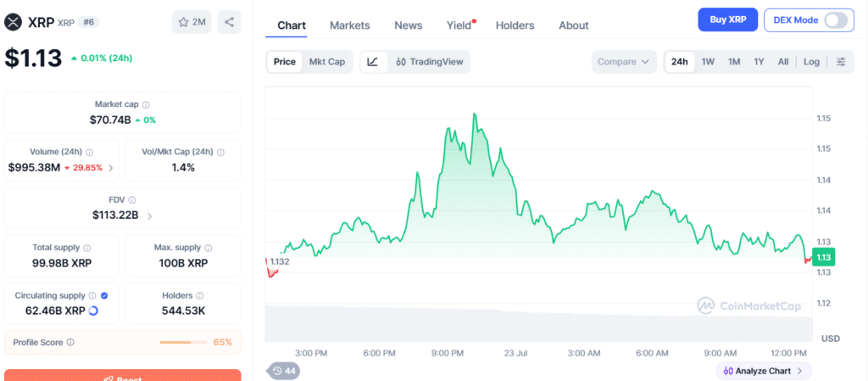Show info for Market cap
868x381 pixels.
coord(146,104)
